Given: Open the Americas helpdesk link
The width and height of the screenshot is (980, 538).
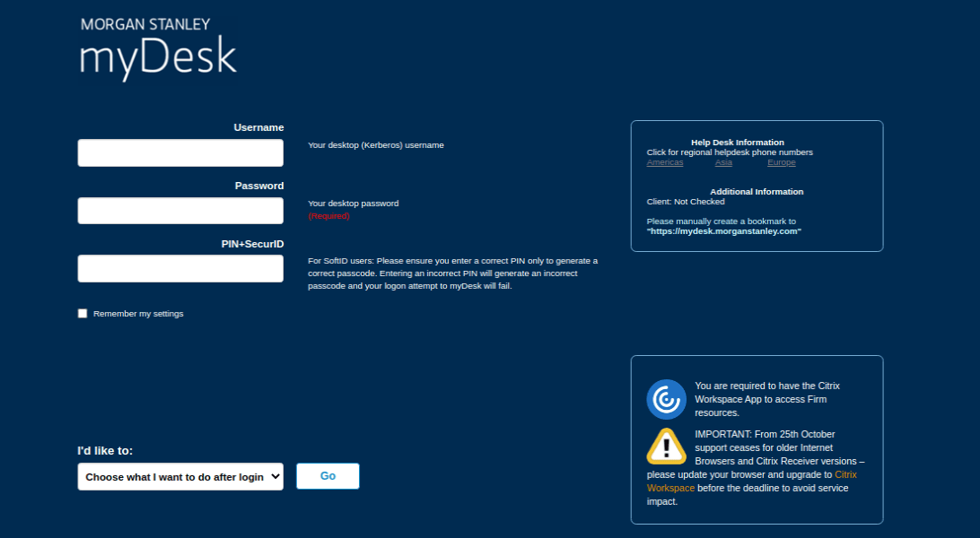Looking at the screenshot, I should point(665,162).
